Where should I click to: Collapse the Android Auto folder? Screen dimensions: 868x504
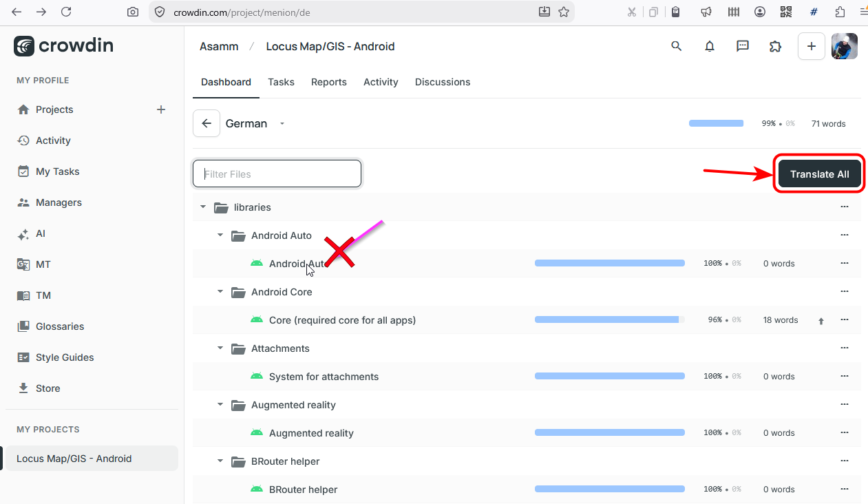click(220, 235)
